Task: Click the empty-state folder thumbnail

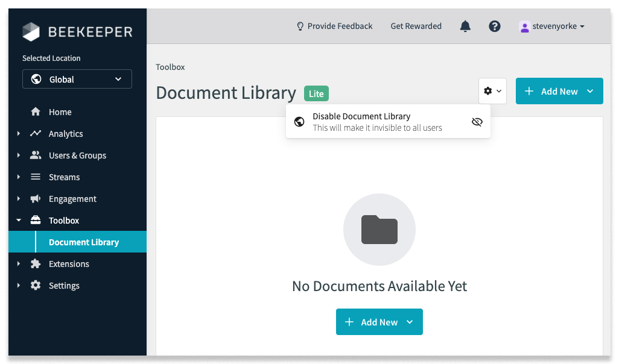Action: (379, 230)
